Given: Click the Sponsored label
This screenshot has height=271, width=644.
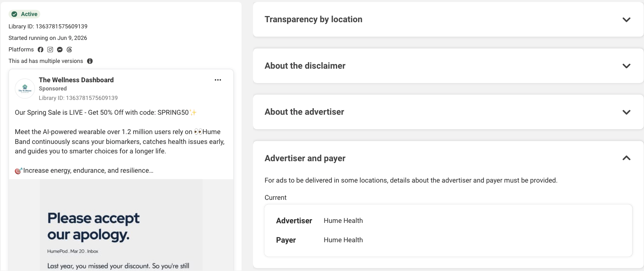Looking at the screenshot, I should coord(53,88).
